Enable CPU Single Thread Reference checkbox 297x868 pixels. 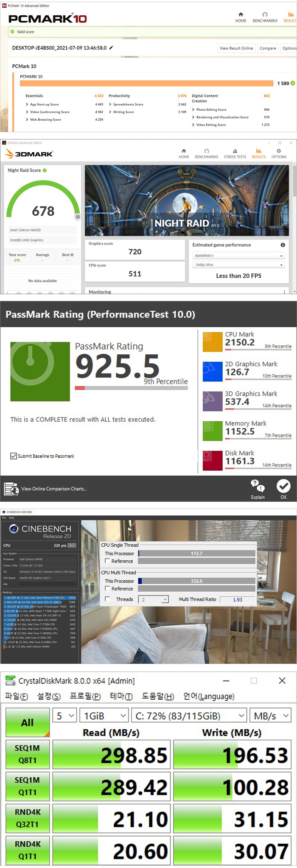click(107, 561)
